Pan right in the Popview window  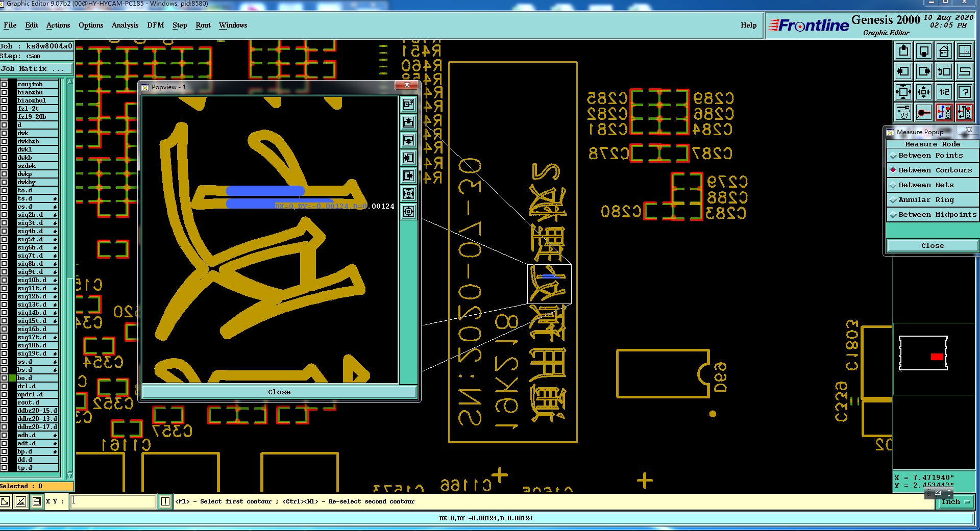tap(408, 176)
